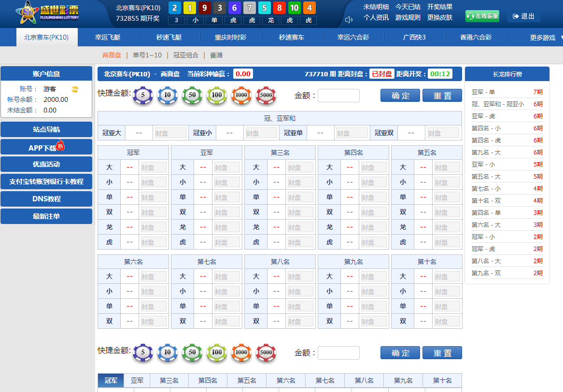The width and height of the screenshot is (563, 392).
Task: Reset bets with the top 重置 button
Action: pyautogui.click(x=442, y=96)
